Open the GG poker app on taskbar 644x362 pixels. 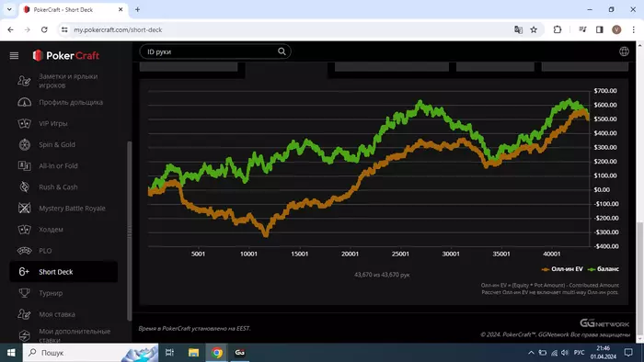[x=240, y=353]
